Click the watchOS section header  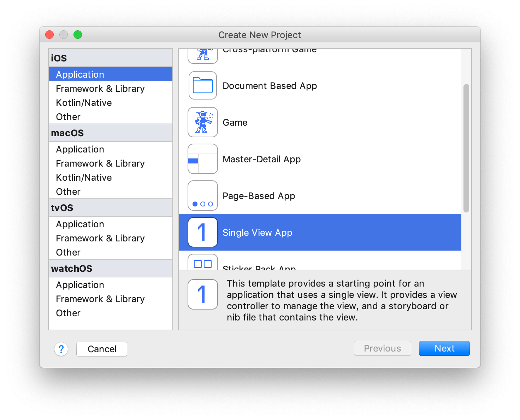point(111,269)
